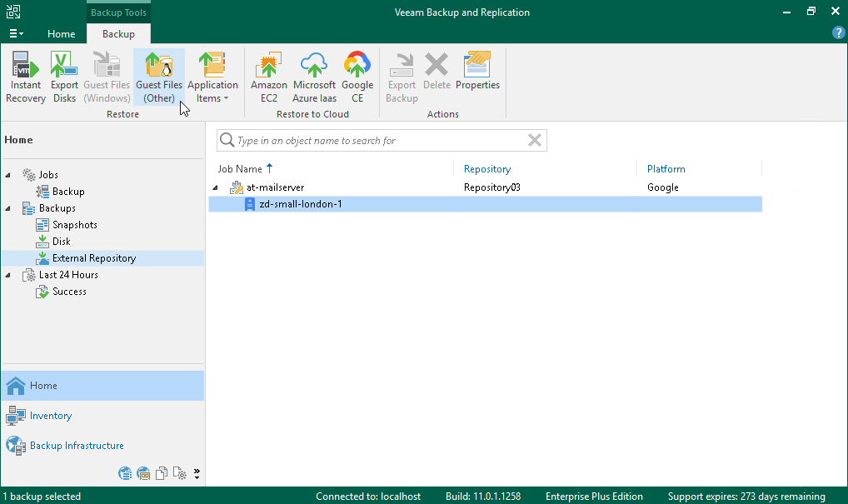Select the zd-small-london-1 backup item
The height and width of the screenshot is (504, 848).
click(x=485, y=204)
